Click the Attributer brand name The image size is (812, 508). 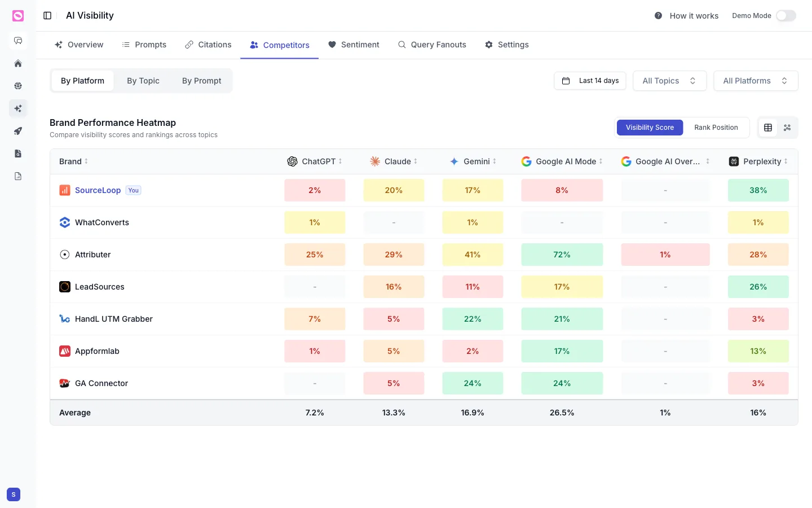(93, 255)
